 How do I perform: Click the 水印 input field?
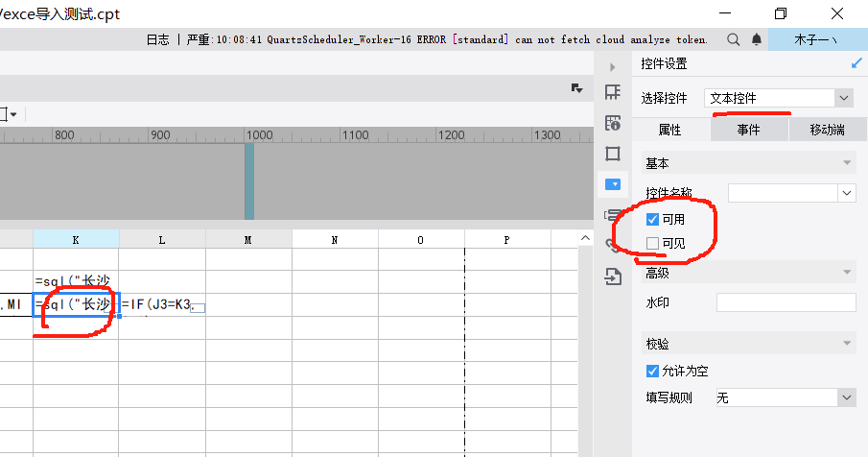click(x=786, y=302)
